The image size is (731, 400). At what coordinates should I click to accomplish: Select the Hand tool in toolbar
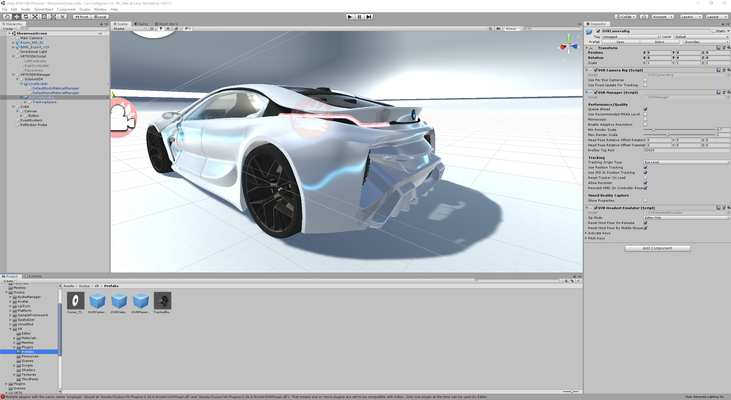coord(7,16)
